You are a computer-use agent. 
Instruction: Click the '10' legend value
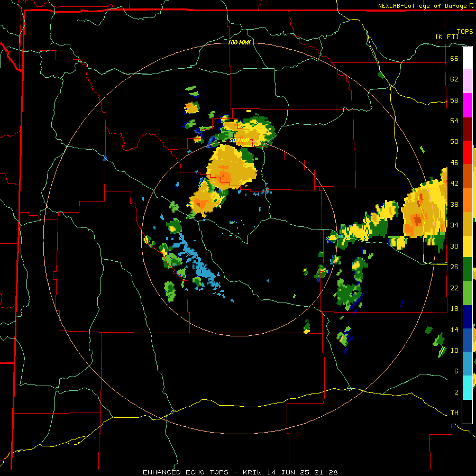[x=454, y=350]
